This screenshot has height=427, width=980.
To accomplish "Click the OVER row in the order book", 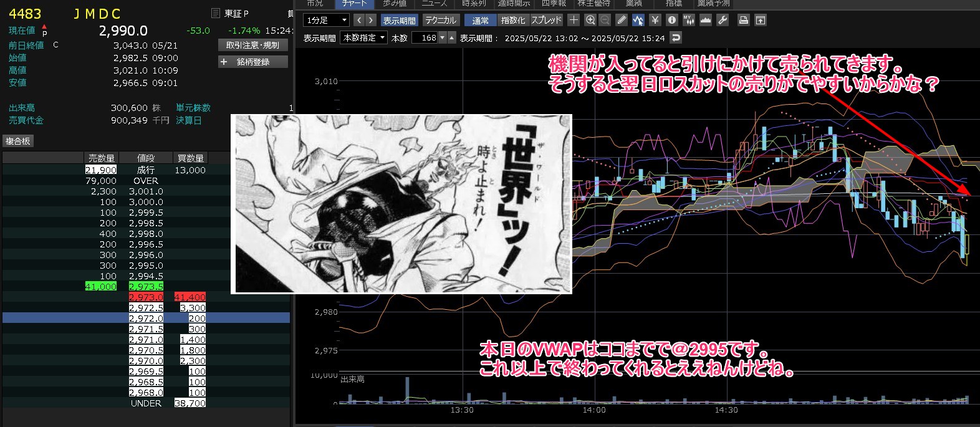I will coord(146,181).
